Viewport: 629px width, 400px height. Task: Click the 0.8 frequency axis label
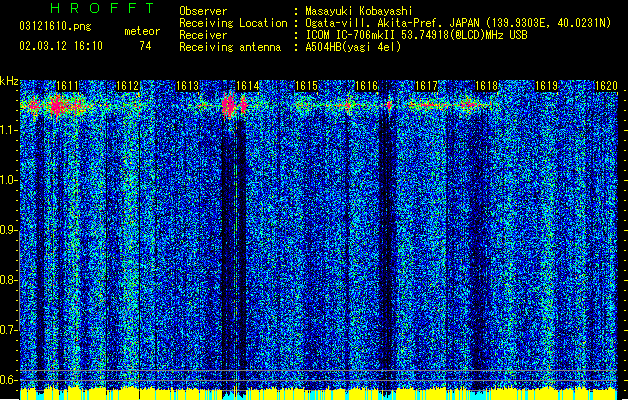click(9, 280)
